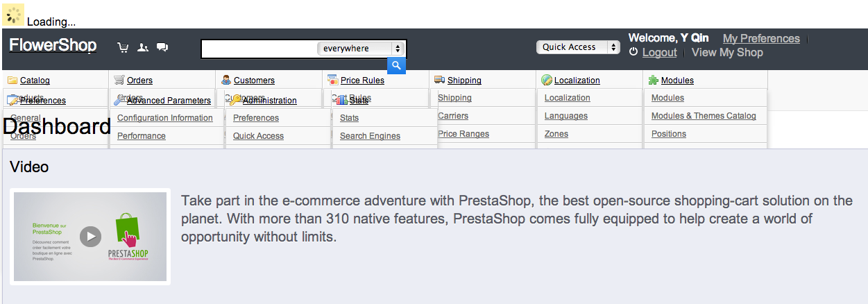Click the View My Shop link
The height and width of the screenshot is (304, 868).
tap(727, 53)
